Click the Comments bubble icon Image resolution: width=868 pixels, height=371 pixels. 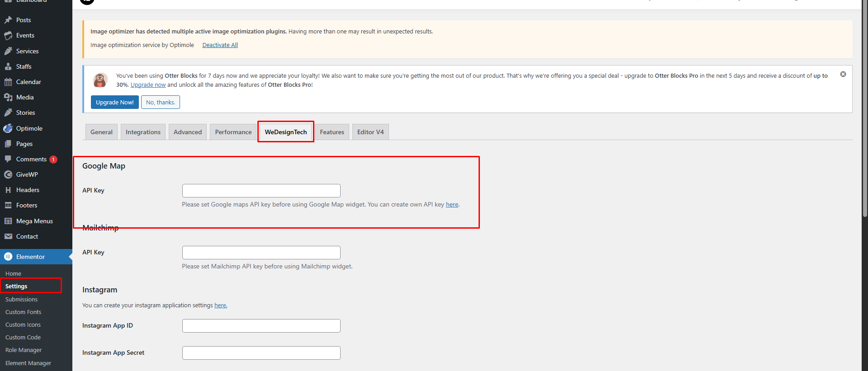(8, 159)
